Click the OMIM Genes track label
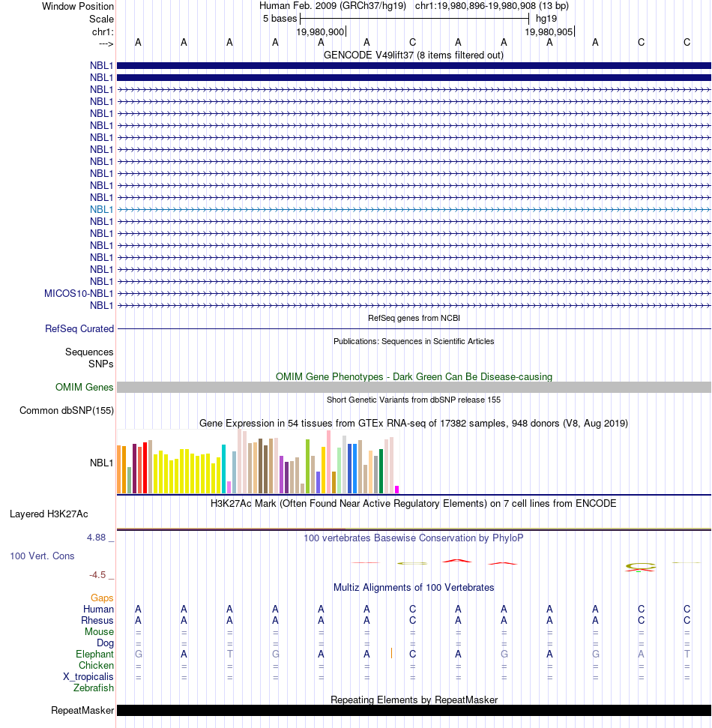712x728 pixels. tap(84, 387)
